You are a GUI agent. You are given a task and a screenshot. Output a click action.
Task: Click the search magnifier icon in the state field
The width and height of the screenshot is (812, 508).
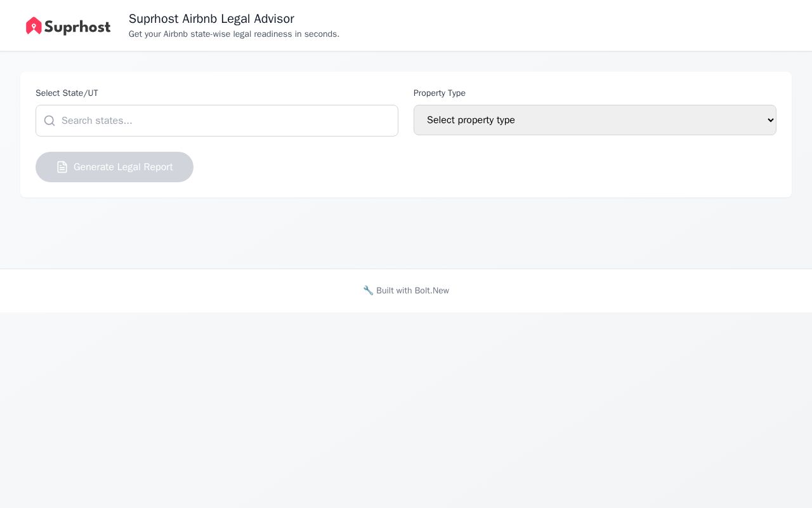coord(49,121)
